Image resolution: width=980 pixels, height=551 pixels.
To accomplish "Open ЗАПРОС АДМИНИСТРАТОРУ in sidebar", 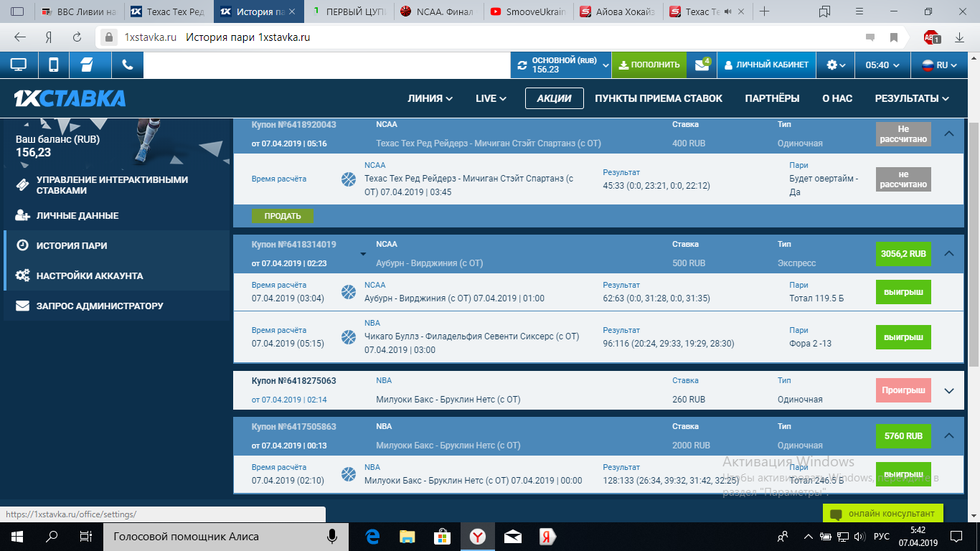I will [116, 306].
